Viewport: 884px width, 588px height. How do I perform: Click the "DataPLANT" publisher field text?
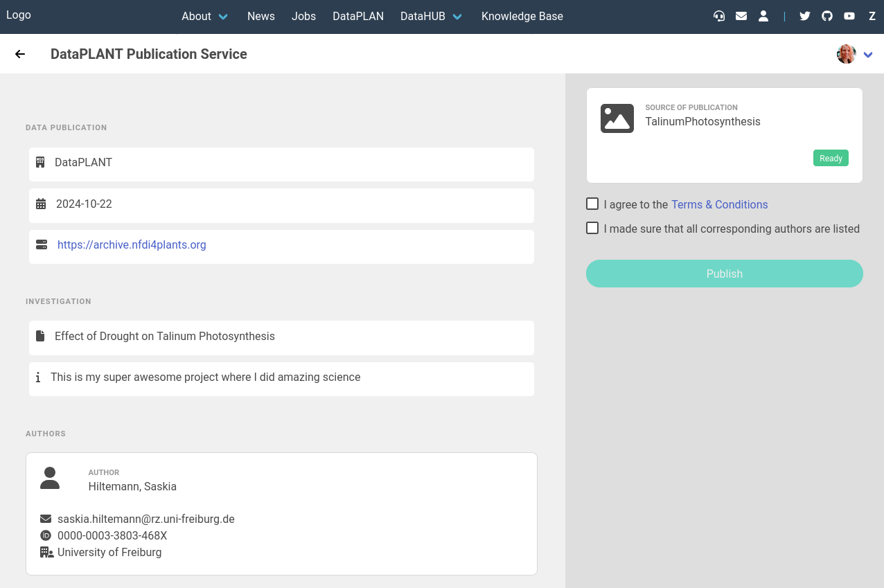83,162
